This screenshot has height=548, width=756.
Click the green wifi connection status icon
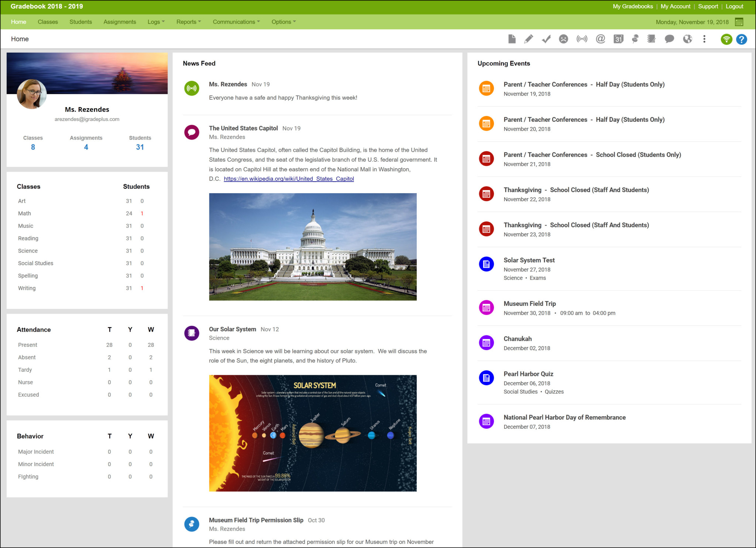tap(726, 39)
